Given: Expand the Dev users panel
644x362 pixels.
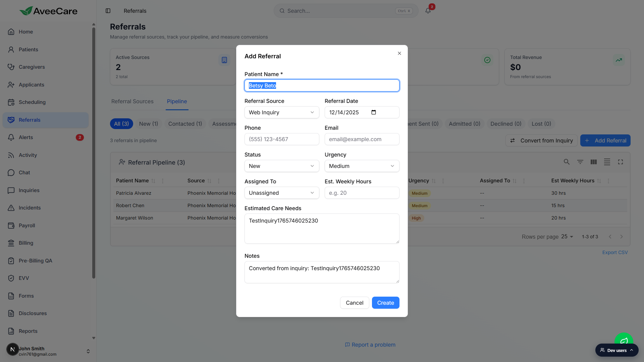Looking at the screenshot, I should [616, 350].
